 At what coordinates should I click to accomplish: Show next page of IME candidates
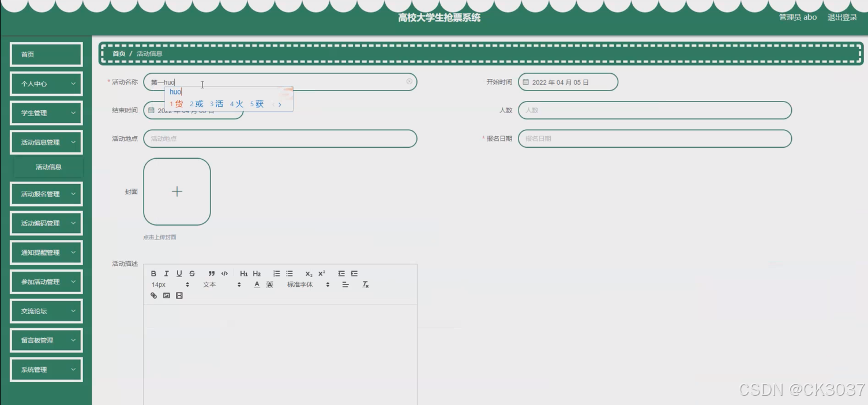[280, 104]
